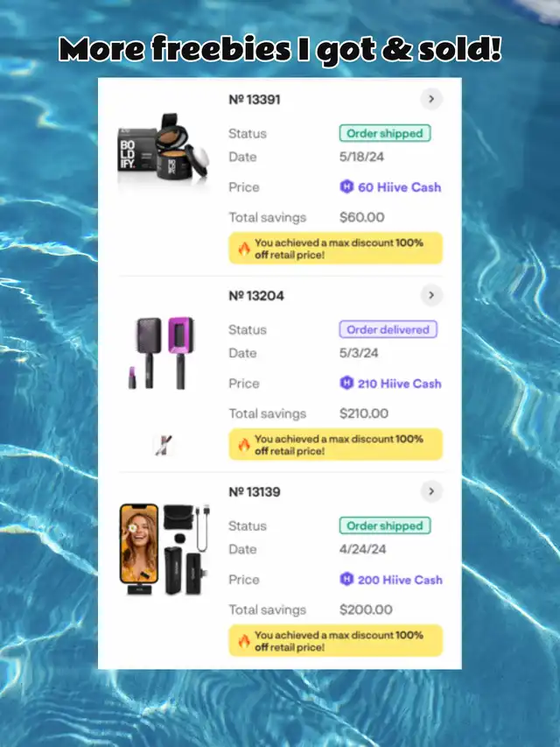Click Order shipped badge for order 13391
Image resolution: width=560 pixels, height=747 pixels.
(385, 133)
